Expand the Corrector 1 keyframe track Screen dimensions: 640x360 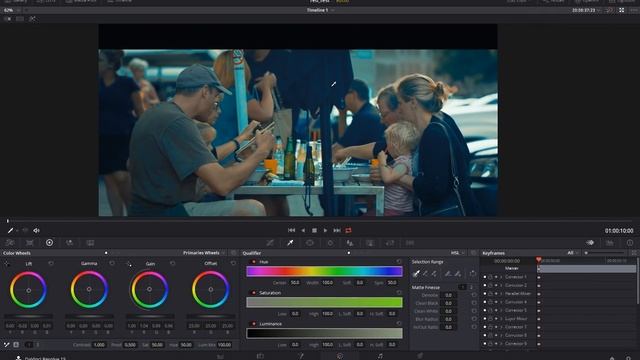point(501,277)
